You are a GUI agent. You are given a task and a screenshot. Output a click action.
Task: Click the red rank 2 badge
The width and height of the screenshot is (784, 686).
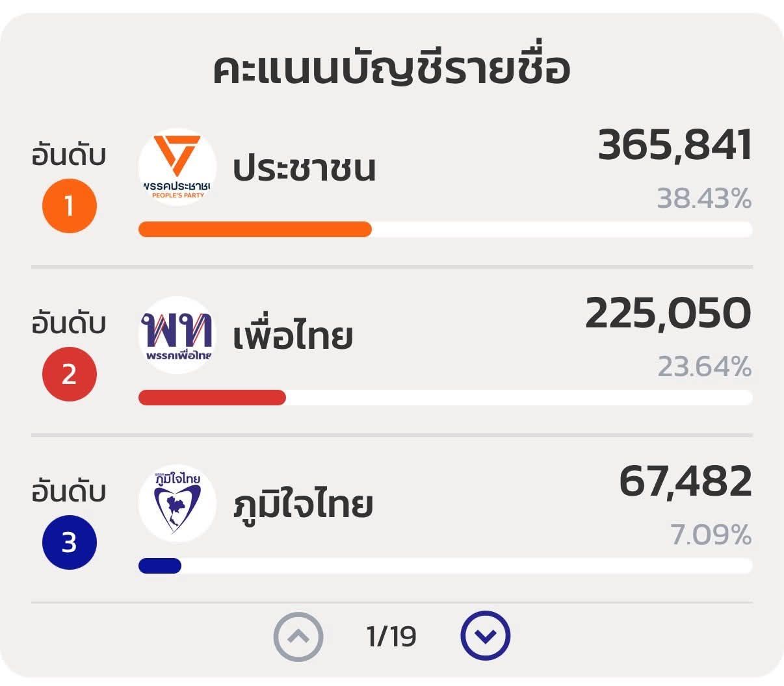70,374
